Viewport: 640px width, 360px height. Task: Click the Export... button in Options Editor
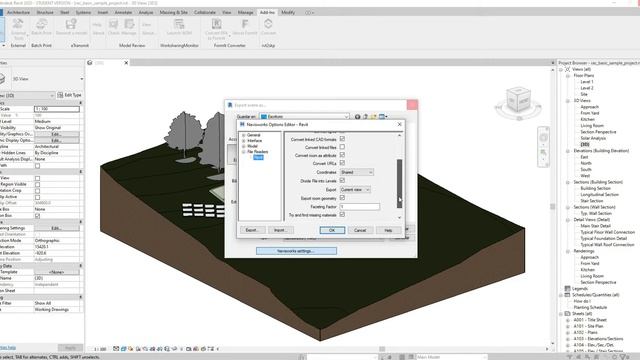coord(252,230)
